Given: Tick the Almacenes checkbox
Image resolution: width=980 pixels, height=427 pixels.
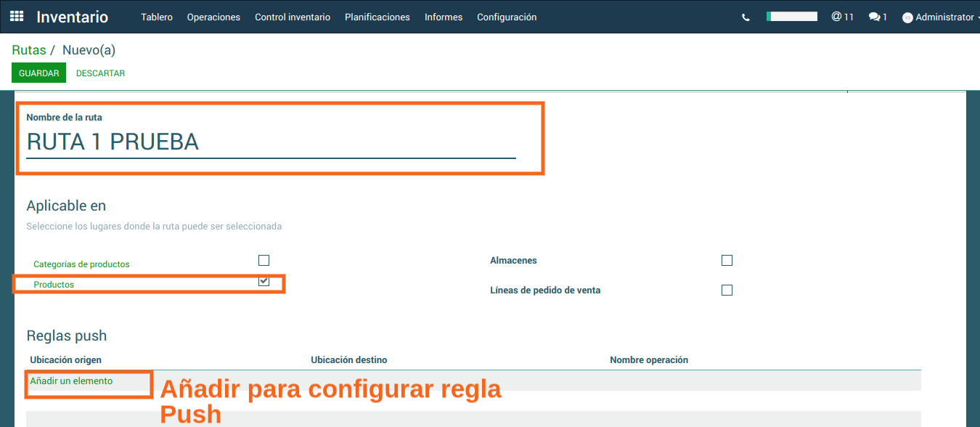Looking at the screenshot, I should pyautogui.click(x=727, y=261).
